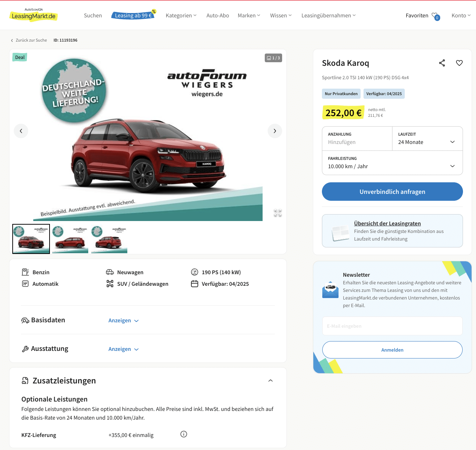
Task: Expand Ausstattung via Anzeigen
Action: (123, 349)
